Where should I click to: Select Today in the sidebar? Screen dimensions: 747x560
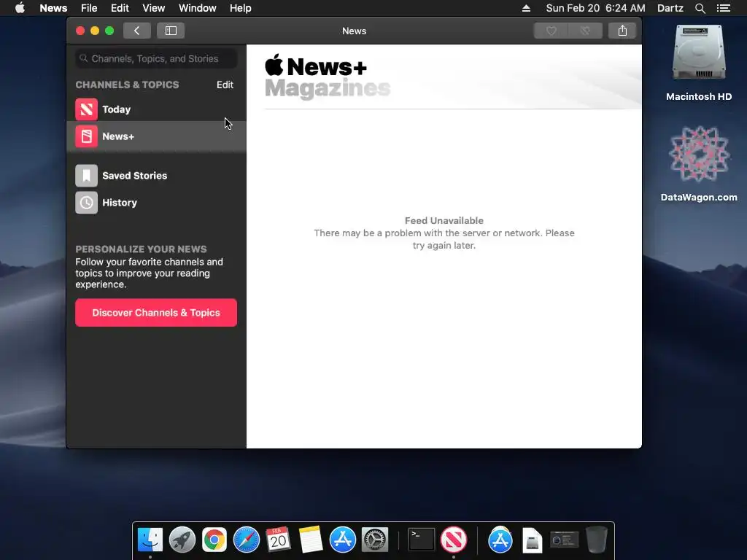(x=156, y=109)
